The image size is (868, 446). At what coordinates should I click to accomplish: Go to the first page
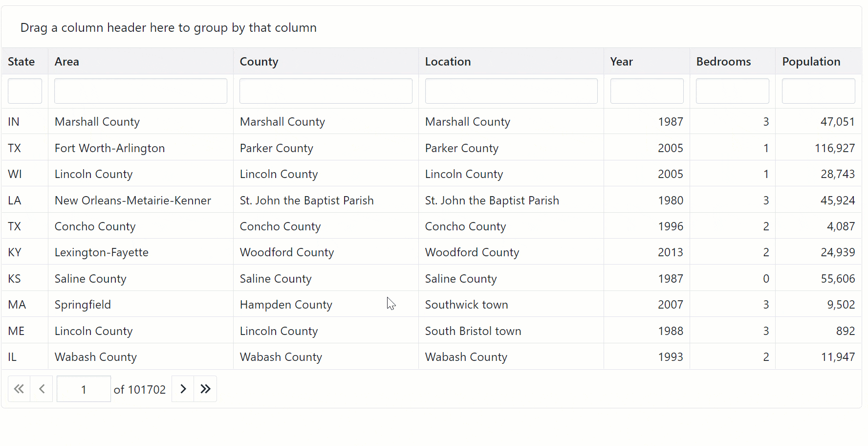pyautogui.click(x=19, y=389)
